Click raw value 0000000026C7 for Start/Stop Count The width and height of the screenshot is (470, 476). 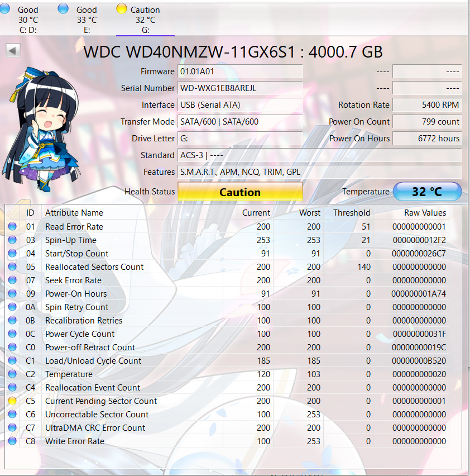click(419, 254)
